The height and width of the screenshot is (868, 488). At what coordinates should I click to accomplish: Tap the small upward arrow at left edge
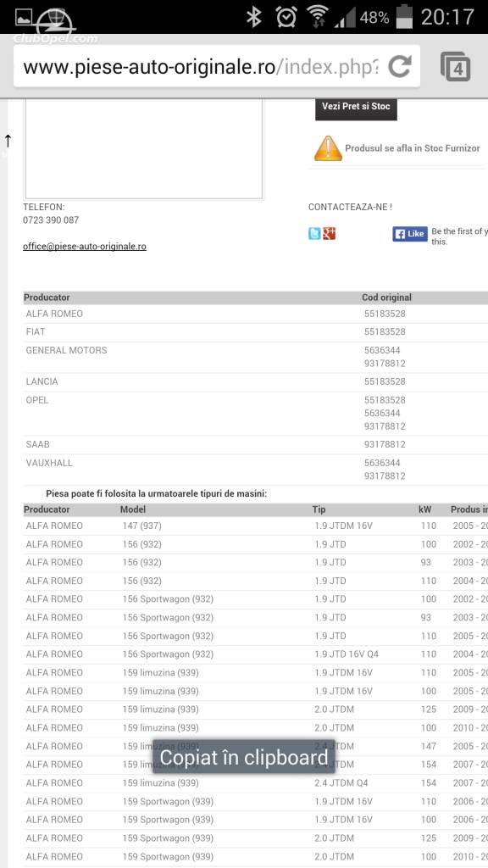[8, 141]
